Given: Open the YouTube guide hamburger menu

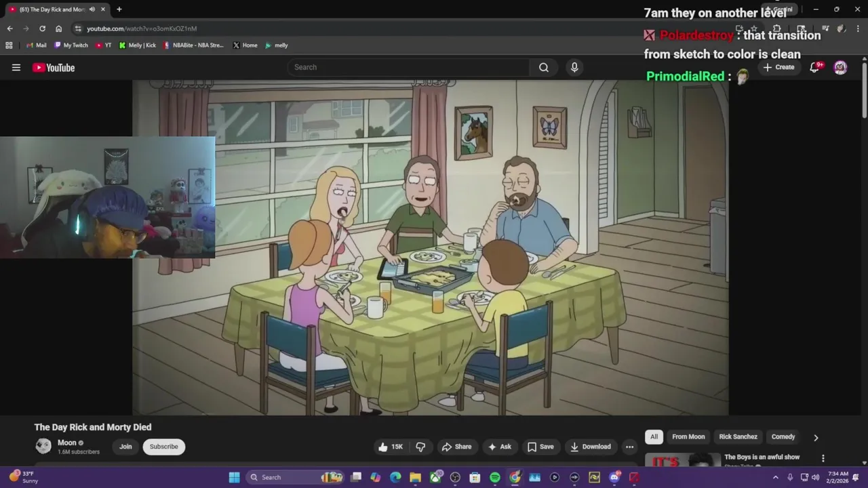Looking at the screenshot, I should click(x=16, y=67).
